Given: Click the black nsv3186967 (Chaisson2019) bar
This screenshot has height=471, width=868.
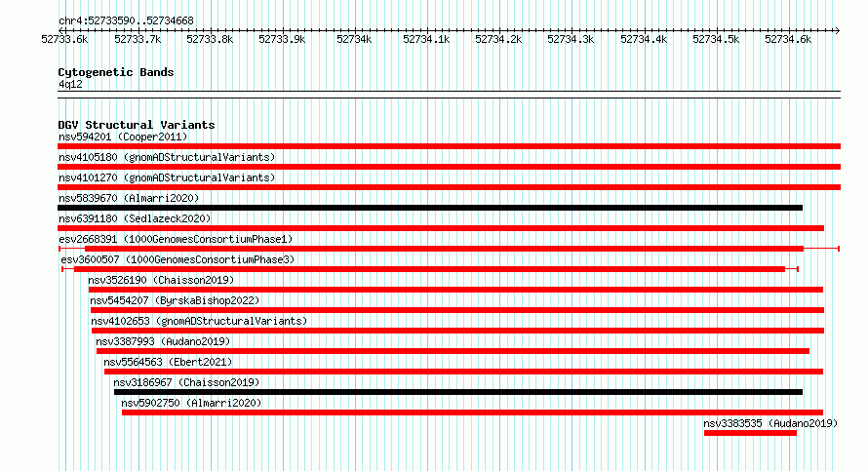Looking at the screenshot, I should [x=458, y=392].
